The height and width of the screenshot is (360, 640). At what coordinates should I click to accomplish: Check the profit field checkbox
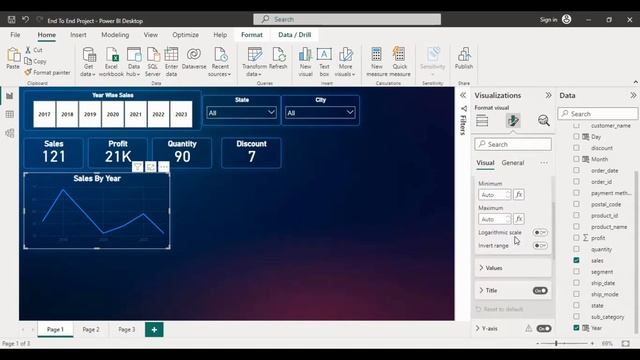[576, 238]
